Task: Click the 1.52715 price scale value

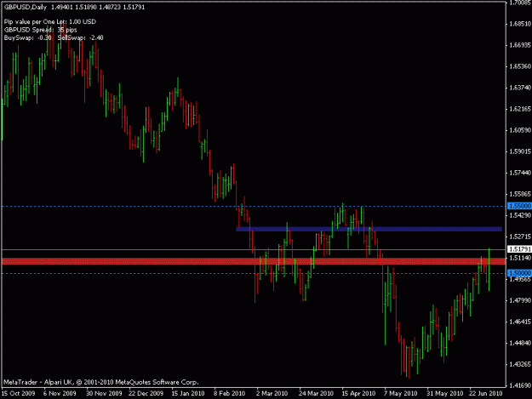Action: click(520, 237)
